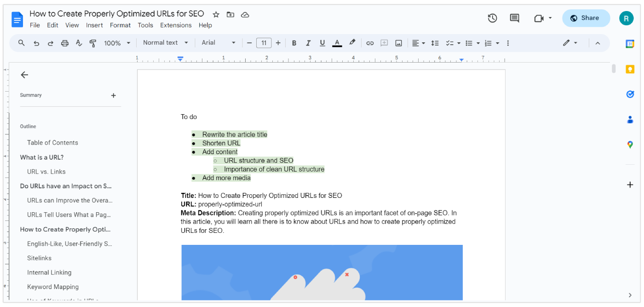
Task: Click the insert image icon
Action: [398, 43]
